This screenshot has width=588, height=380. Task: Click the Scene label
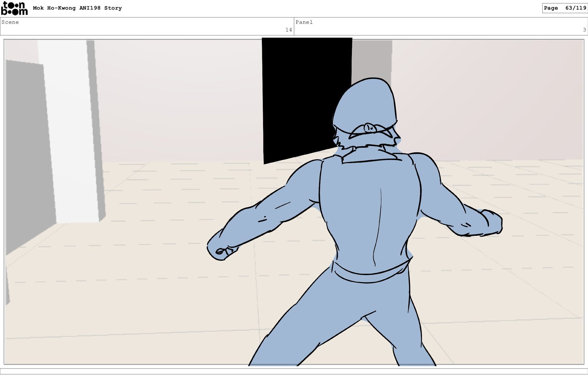[10, 22]
